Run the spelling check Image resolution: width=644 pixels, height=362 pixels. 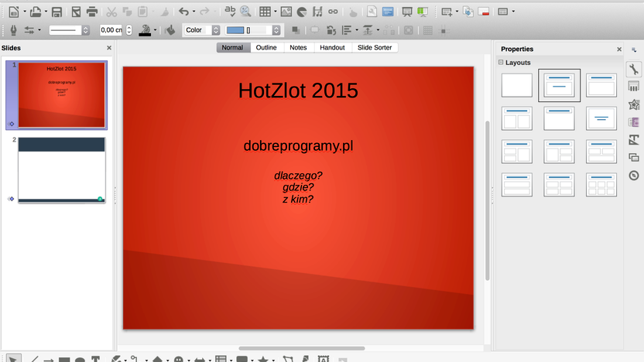(230, 12)
